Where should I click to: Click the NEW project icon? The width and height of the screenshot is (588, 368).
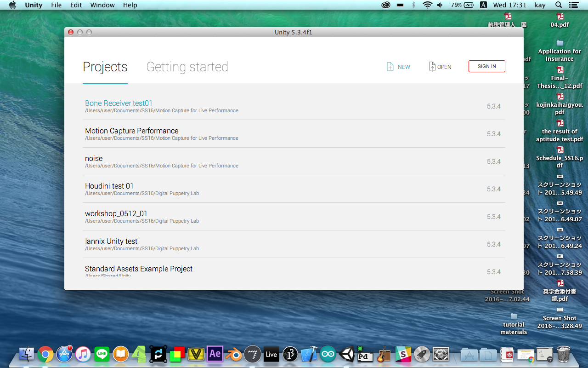point(390,67)
